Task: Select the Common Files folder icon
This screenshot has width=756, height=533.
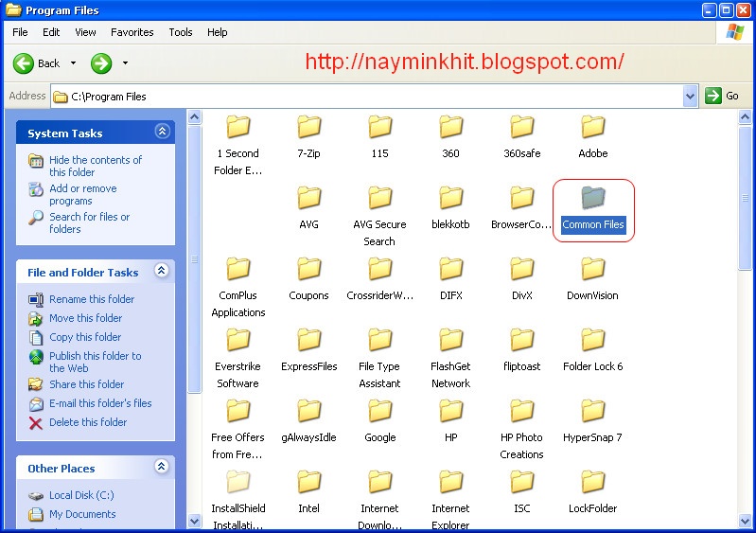Action: (592, 198)
